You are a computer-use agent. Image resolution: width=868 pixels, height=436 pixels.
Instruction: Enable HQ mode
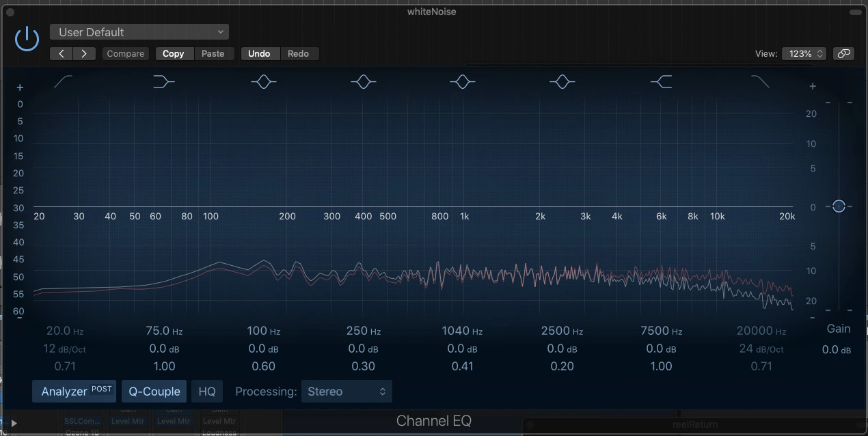pyautogui.click(x=207, y=391)
